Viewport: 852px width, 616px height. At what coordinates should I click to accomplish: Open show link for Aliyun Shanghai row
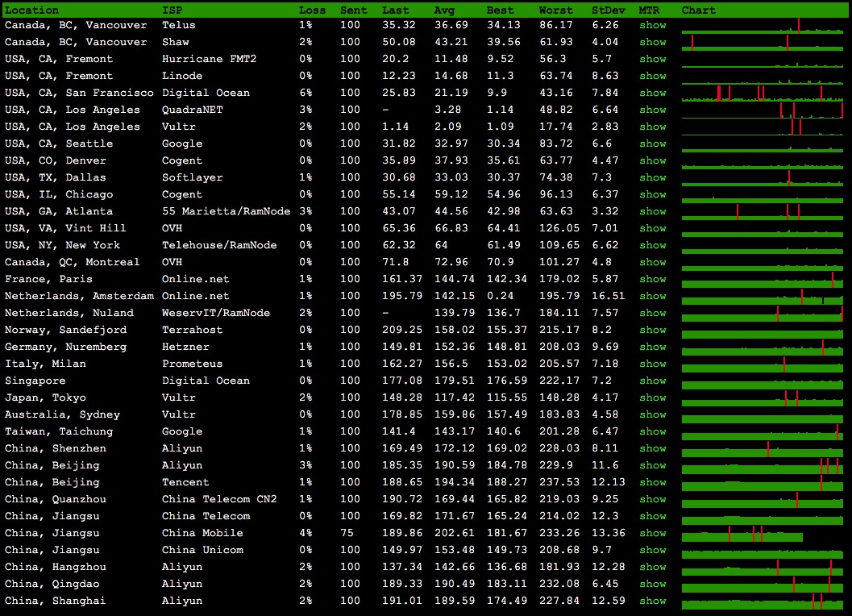coord(652,601)
